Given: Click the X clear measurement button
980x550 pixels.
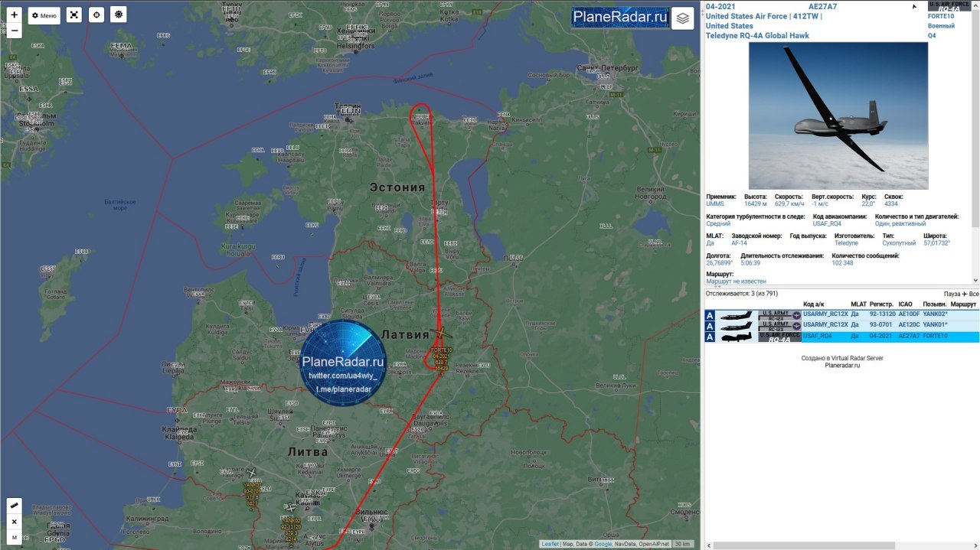Looking at the screenshot, I should [14, 522].
